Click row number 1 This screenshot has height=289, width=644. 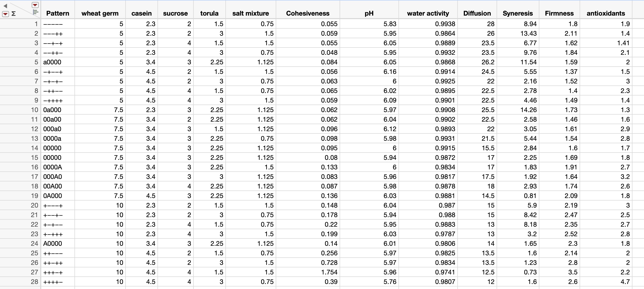point(36,24)
